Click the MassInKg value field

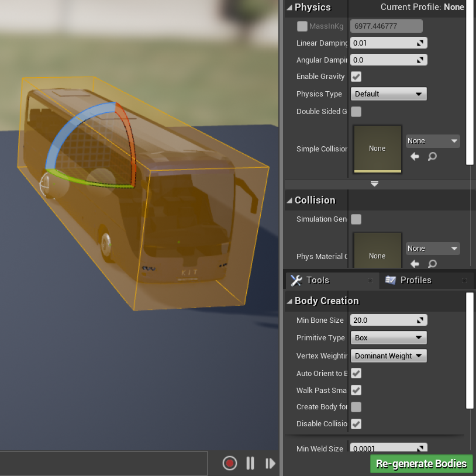click(x=386, y=26)
